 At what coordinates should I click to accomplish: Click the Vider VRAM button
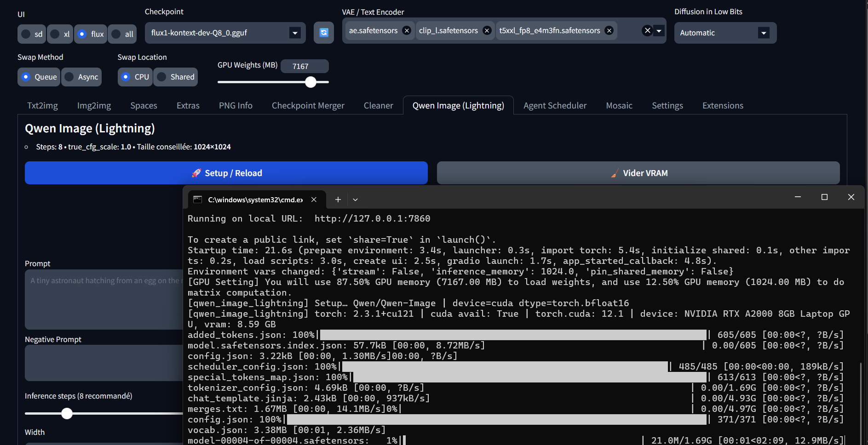coord(638,173)
